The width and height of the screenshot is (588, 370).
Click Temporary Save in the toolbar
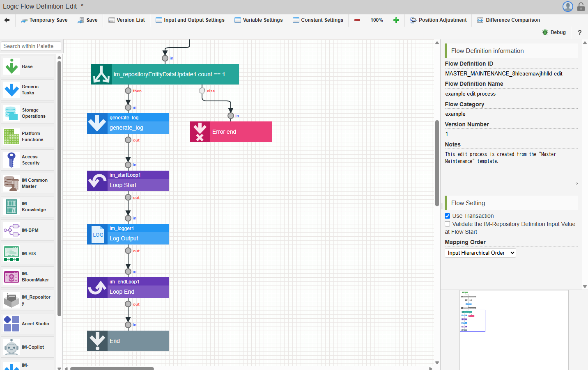(x=44, y=20)
